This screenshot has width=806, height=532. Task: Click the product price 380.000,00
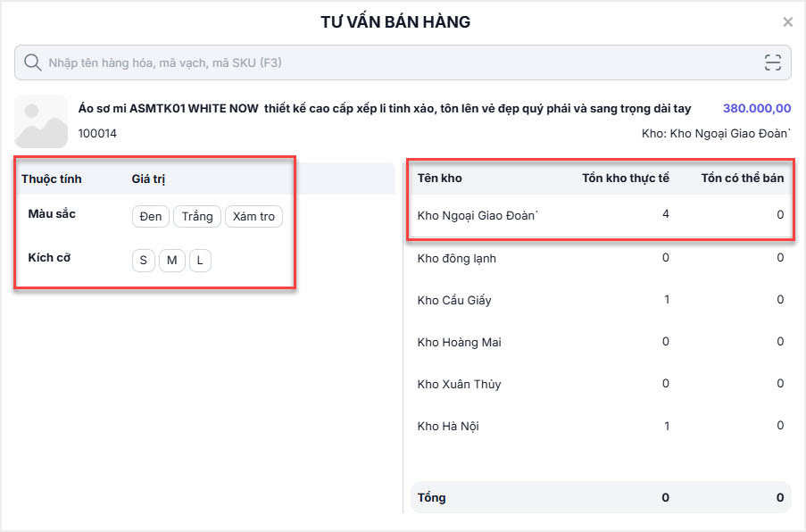756,109
